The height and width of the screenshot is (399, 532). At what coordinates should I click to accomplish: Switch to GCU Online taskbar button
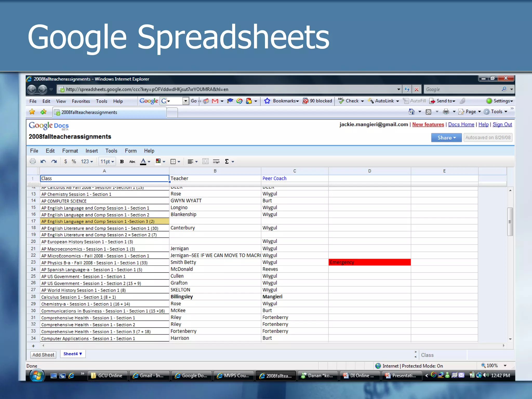tap(107, 376)
